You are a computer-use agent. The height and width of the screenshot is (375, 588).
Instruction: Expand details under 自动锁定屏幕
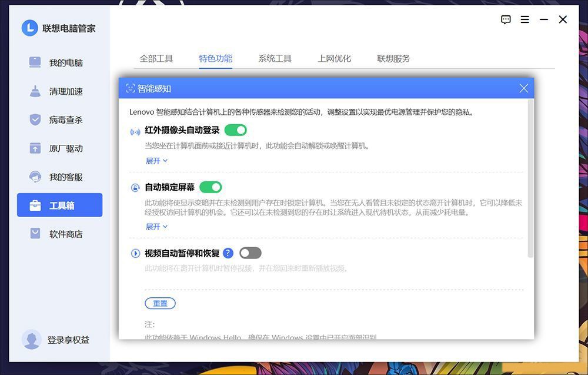[156, 227]
